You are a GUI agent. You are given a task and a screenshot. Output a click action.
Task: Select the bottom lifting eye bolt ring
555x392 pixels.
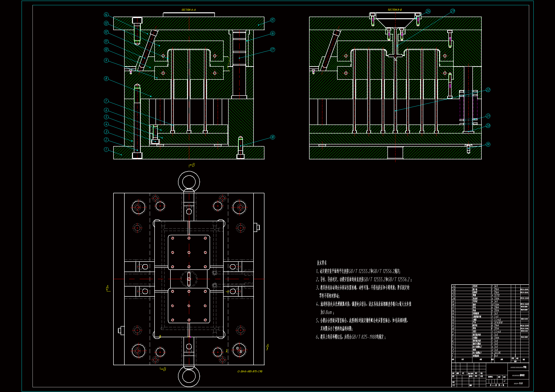coord(189,376)
